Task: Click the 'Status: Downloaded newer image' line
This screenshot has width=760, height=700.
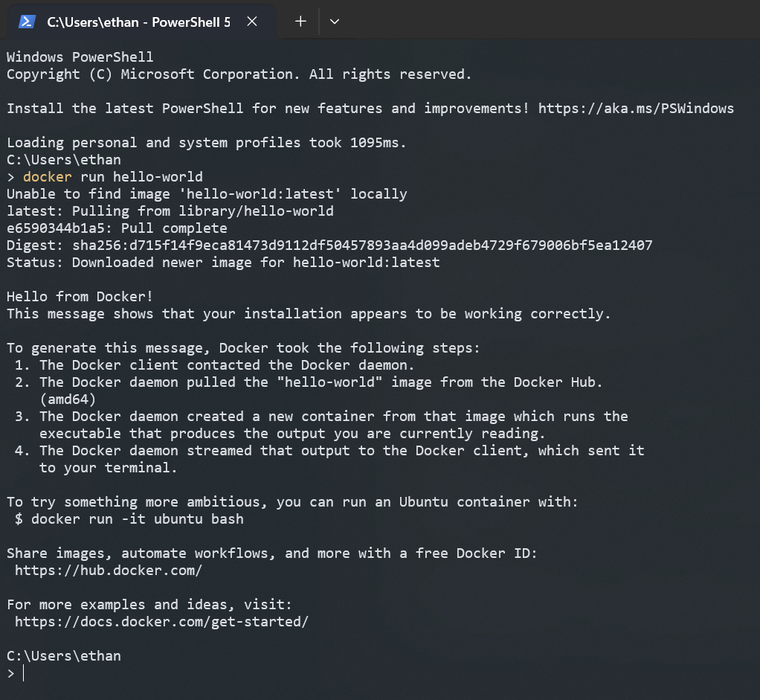Action: pyautogui.click(x=223, y=263)
